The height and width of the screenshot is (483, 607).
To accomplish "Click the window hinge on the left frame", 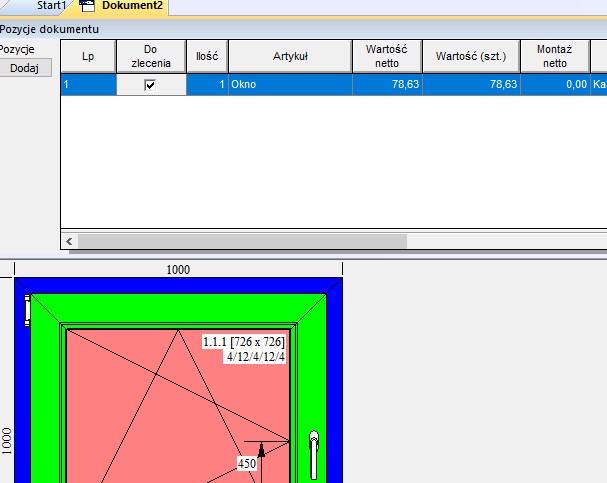I will tap(27, 310).
